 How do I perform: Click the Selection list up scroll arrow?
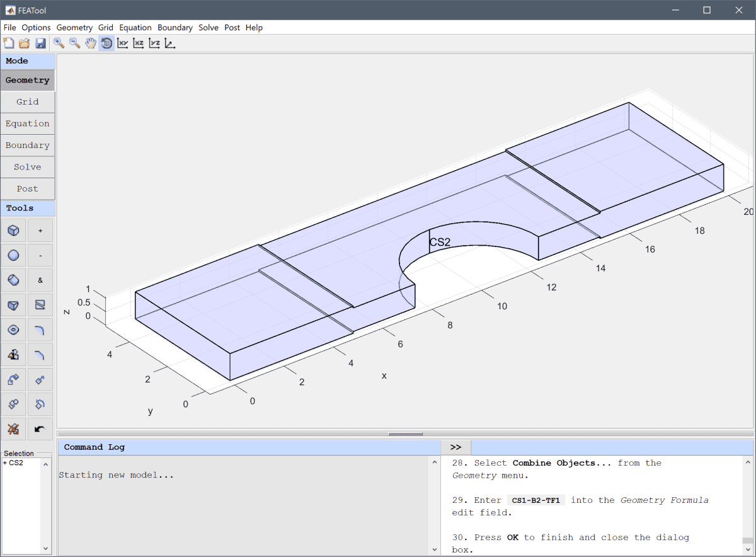[45, 463]
